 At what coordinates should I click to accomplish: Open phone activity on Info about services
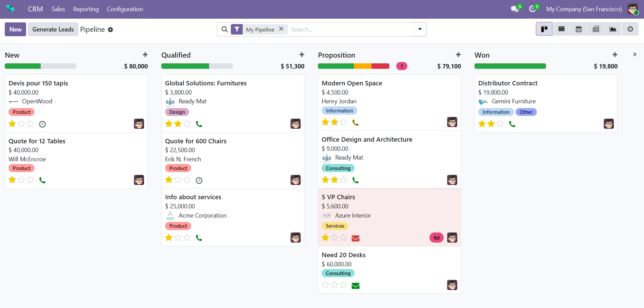click(199, 238)
